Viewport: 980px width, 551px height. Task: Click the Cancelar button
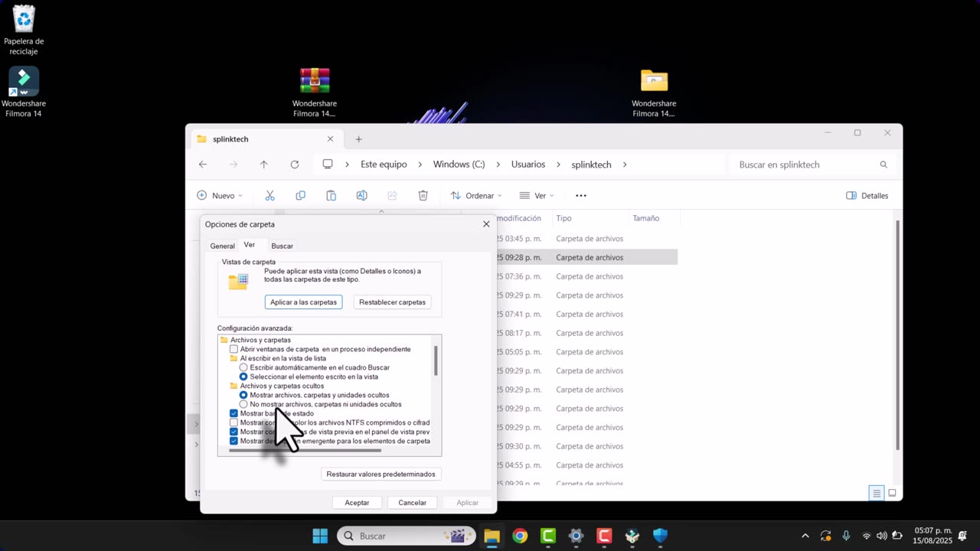(x=412, y=503)
